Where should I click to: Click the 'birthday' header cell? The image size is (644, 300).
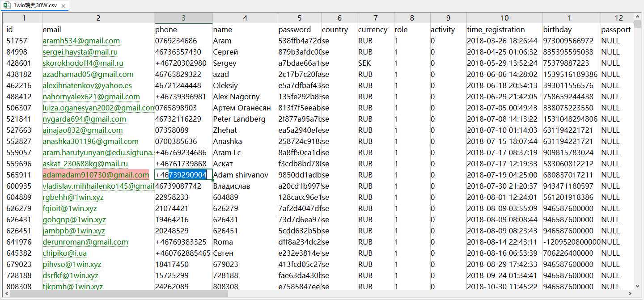pos(572,30)
